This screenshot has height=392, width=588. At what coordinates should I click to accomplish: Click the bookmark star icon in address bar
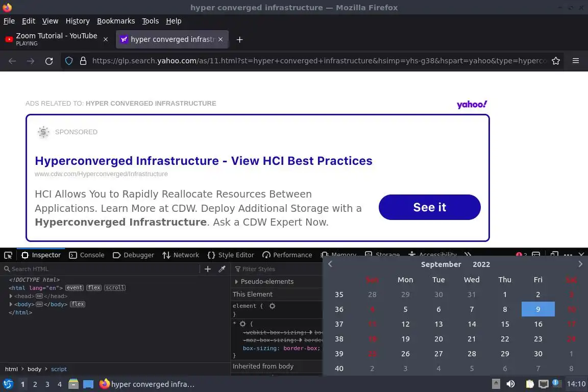tap(556, 61)
